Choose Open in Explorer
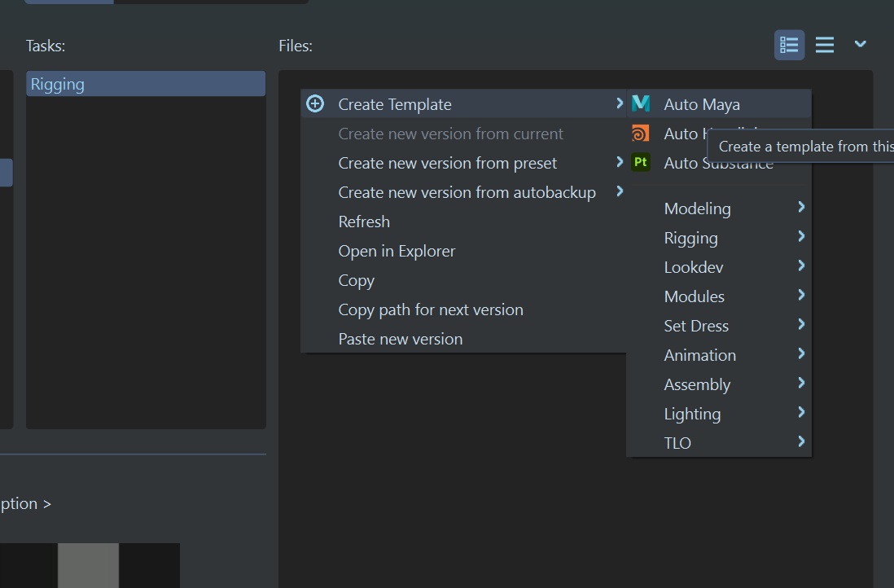Viewport: 894px width, 588px height. (x=397, y=251)
